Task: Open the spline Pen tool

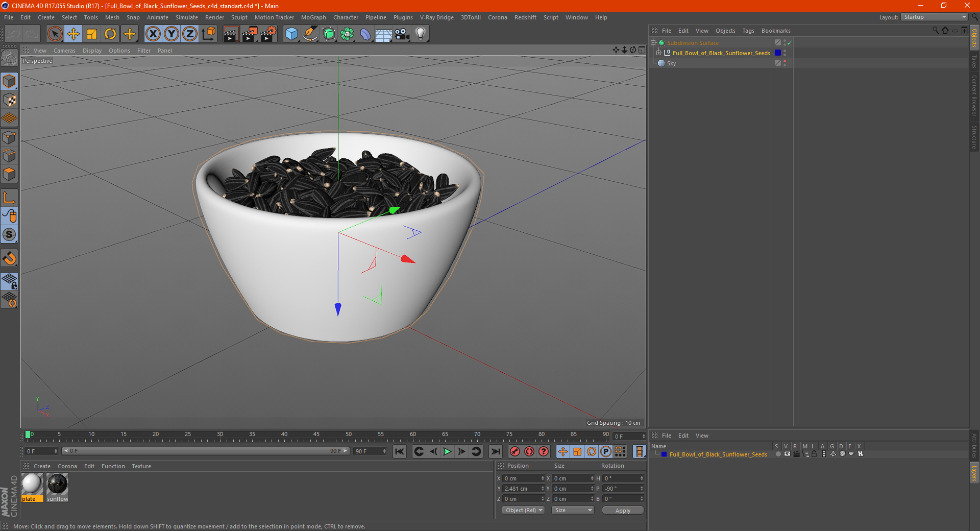Action: pyautogui.click(x=310, y=34)
